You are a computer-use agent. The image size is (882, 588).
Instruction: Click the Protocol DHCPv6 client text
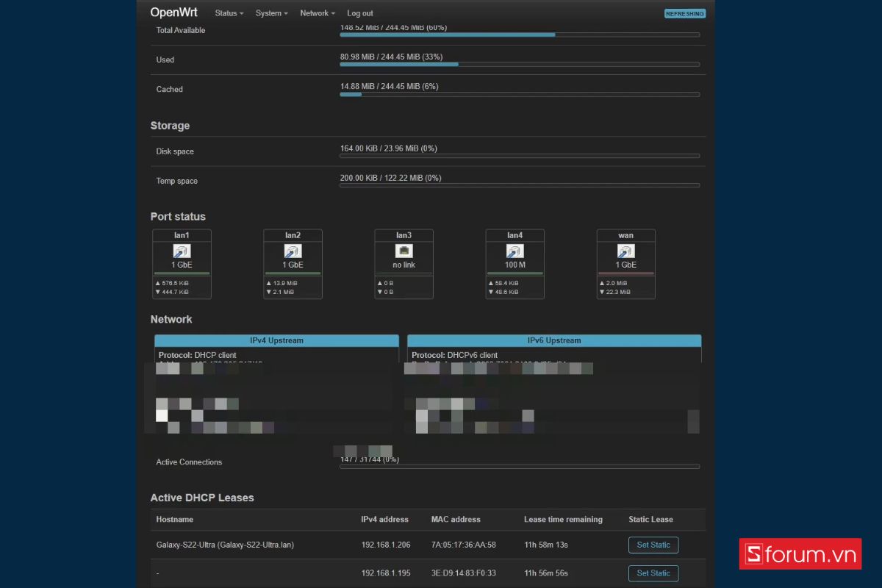coord(454,355)
